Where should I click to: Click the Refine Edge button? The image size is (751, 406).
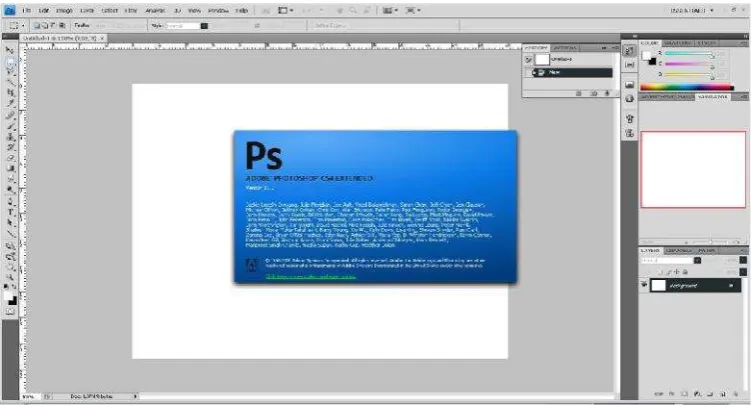coord(330,25)
